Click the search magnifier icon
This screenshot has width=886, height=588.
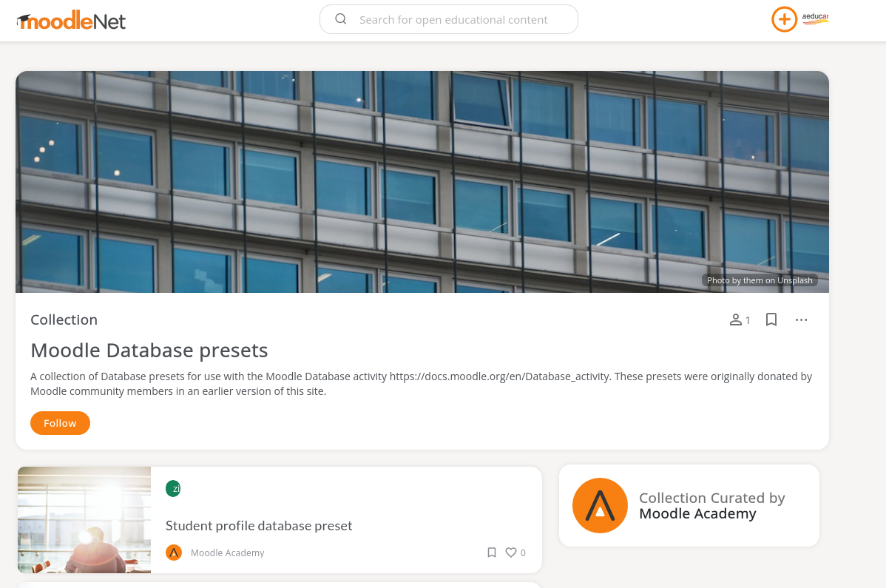click(341, 19)
